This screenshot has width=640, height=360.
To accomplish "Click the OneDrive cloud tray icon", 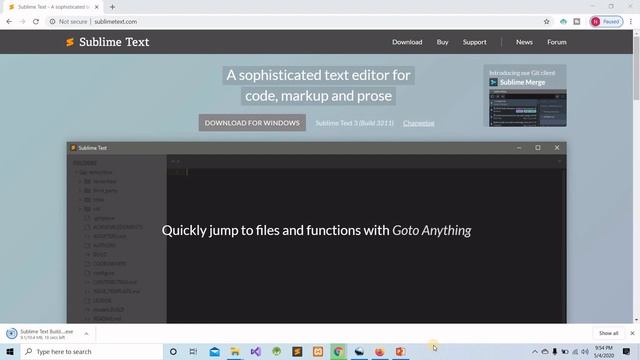I will click(x=545, y=351).
